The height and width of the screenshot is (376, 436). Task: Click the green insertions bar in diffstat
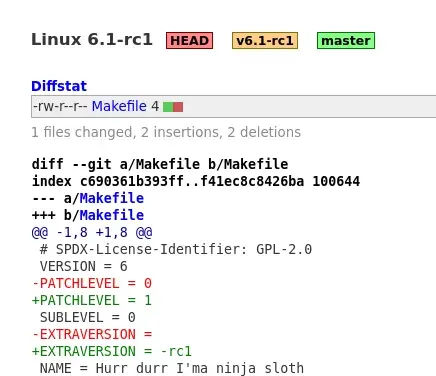(x=168, y=107)
